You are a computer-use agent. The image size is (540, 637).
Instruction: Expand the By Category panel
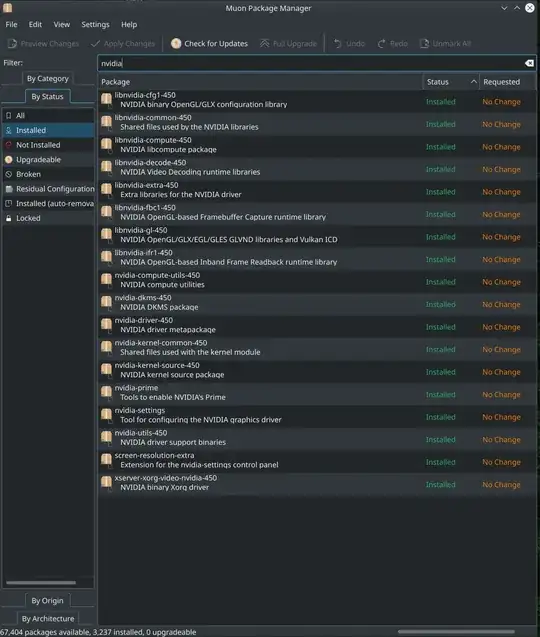tap(48, 78)
